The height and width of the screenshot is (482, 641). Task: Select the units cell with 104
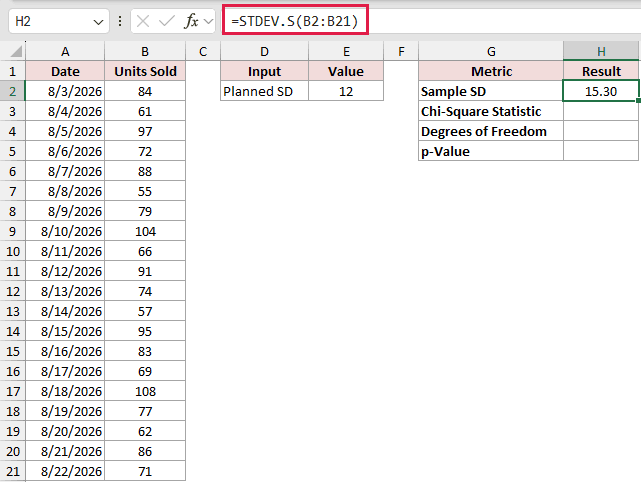(x=145, y=231)
